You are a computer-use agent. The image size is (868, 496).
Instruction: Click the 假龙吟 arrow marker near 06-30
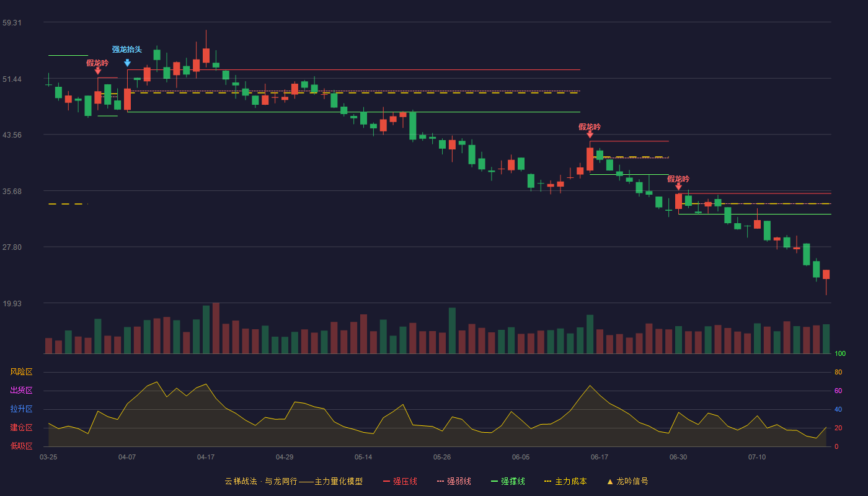(x=678, y=186)
